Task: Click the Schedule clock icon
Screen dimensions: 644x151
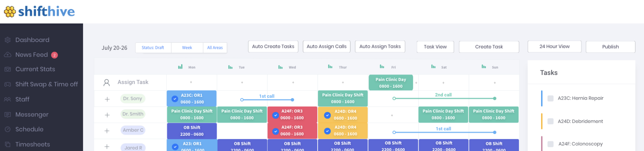Action: coord(8,129)
